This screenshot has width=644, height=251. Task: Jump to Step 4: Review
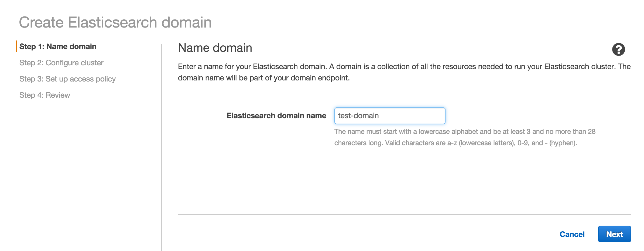[x=44, y=95]
